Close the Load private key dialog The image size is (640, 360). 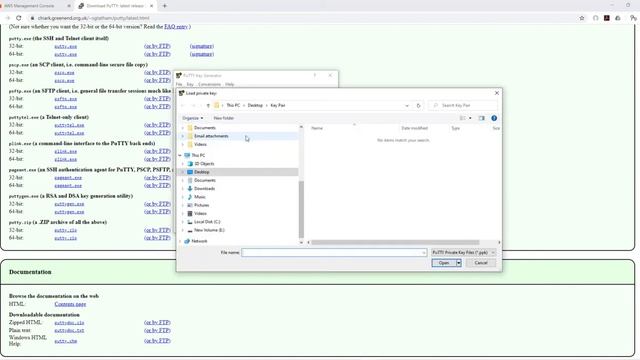[x=497, y=93]
